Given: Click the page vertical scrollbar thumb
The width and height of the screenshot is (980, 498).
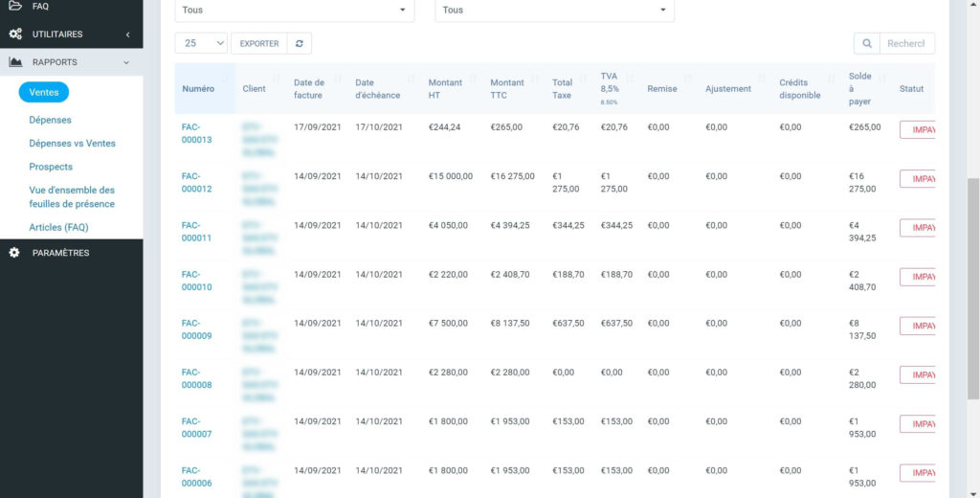Looking at the screenshot, I should [973, 288].
